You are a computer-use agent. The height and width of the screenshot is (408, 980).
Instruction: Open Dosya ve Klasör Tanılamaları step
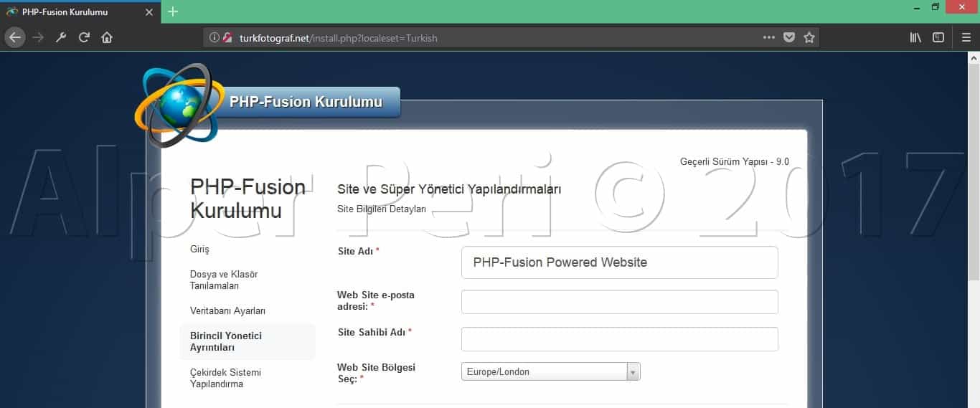[x=224, y=280]
